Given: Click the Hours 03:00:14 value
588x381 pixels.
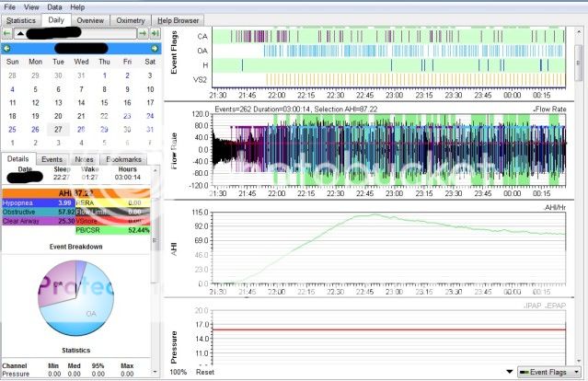Looking at the screenshot, I should (x=128, y=177).
